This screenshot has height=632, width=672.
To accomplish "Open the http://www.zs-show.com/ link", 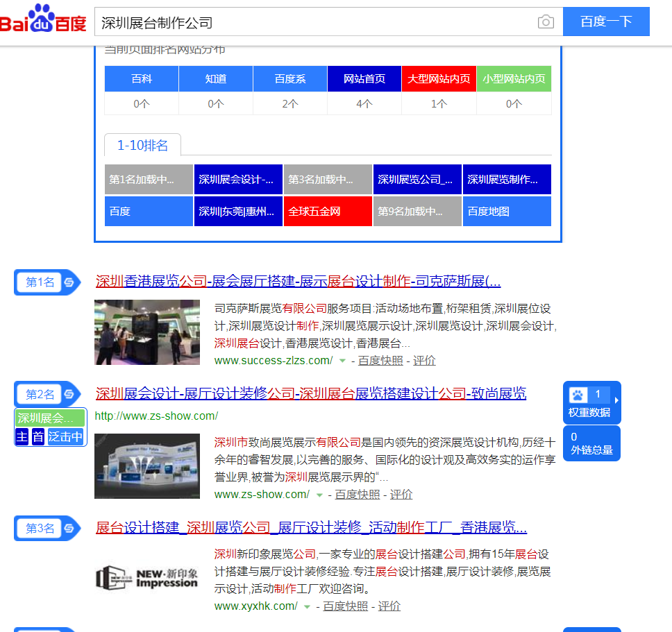I will (x=156, y=416).
